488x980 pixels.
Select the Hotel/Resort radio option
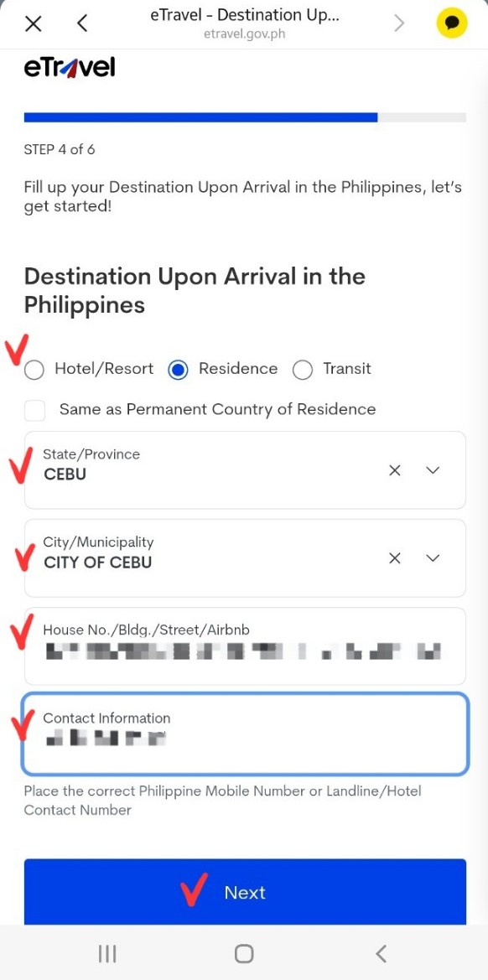(34, 371)
